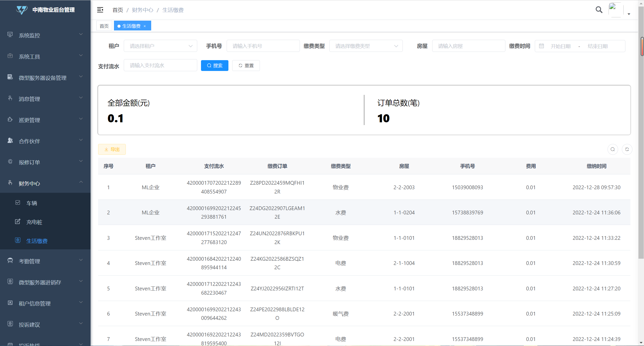Expand the 系统工具 menu chevron
The image size is (644, 346).
81,55
